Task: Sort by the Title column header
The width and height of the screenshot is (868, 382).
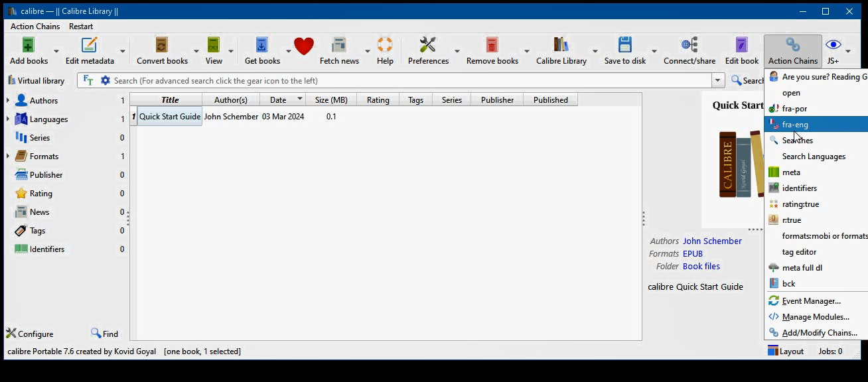Action: pyautogui.click(x=170, y=99)
